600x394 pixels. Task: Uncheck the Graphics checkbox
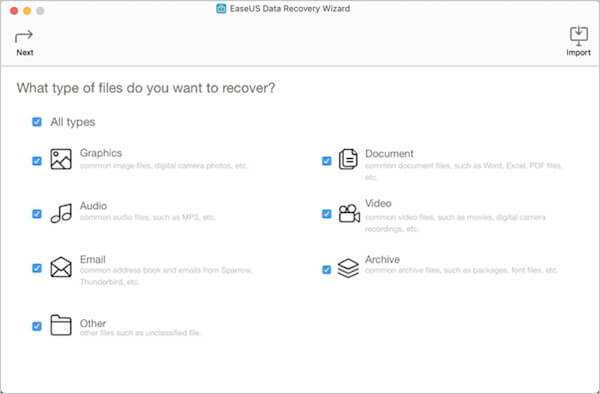37,161
